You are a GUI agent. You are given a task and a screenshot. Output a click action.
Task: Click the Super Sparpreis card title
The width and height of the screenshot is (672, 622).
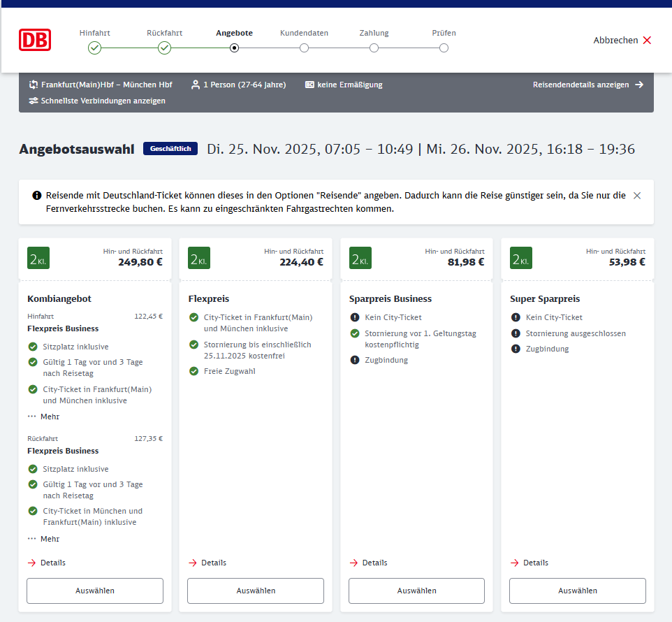pyautogui.click(x=545, y=299)
